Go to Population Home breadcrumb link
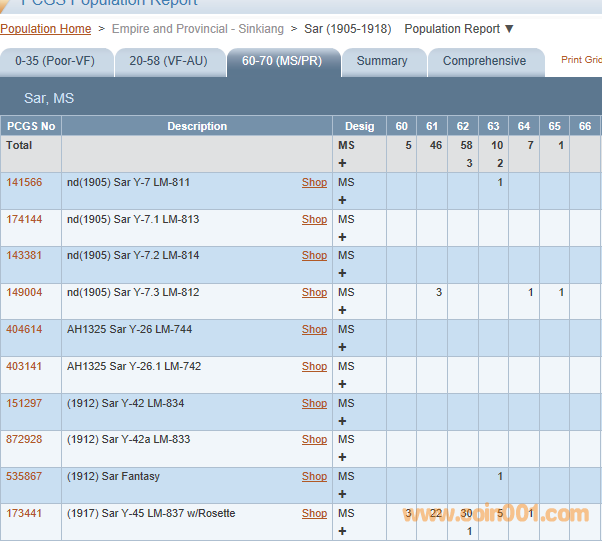This screenshot has height=541, width=602. (x=45, y=29)
